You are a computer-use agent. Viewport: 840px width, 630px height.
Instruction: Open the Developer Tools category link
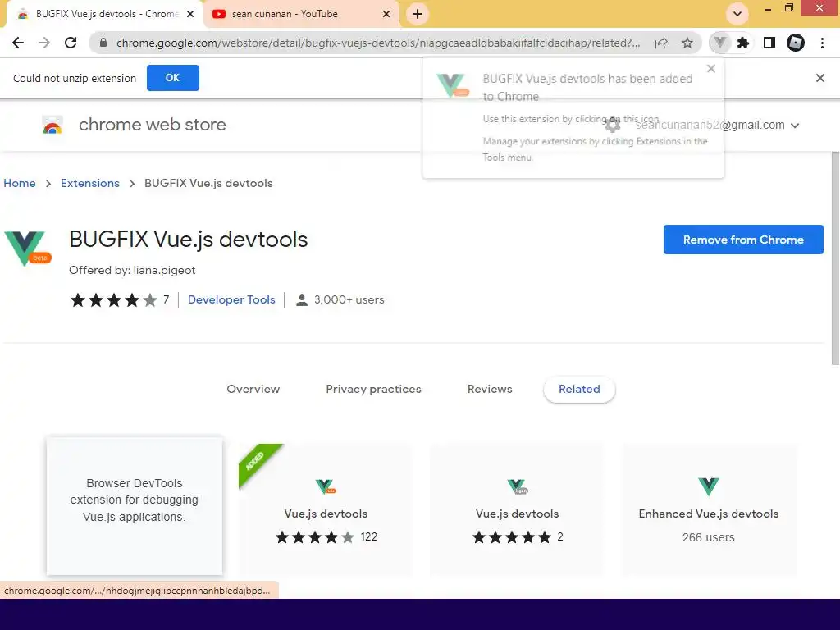(x=231, y=300)
